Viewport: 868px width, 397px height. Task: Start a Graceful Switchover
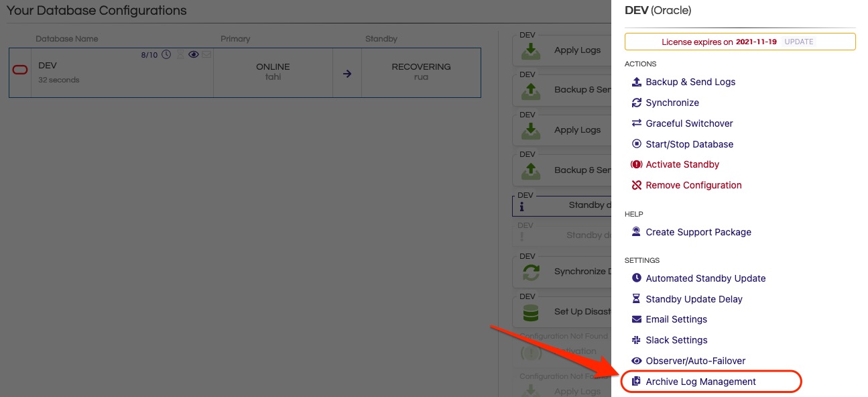(x=688, y=123)
